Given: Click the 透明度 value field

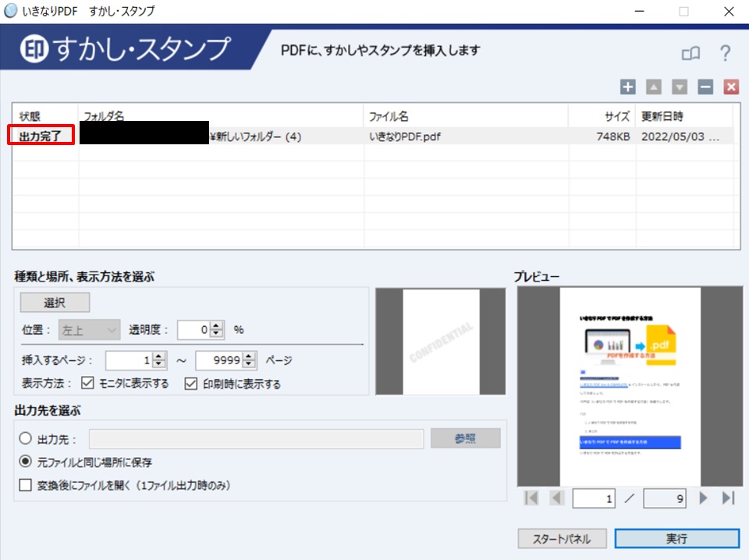Looking at the screenshot, I should coord(194,329).
